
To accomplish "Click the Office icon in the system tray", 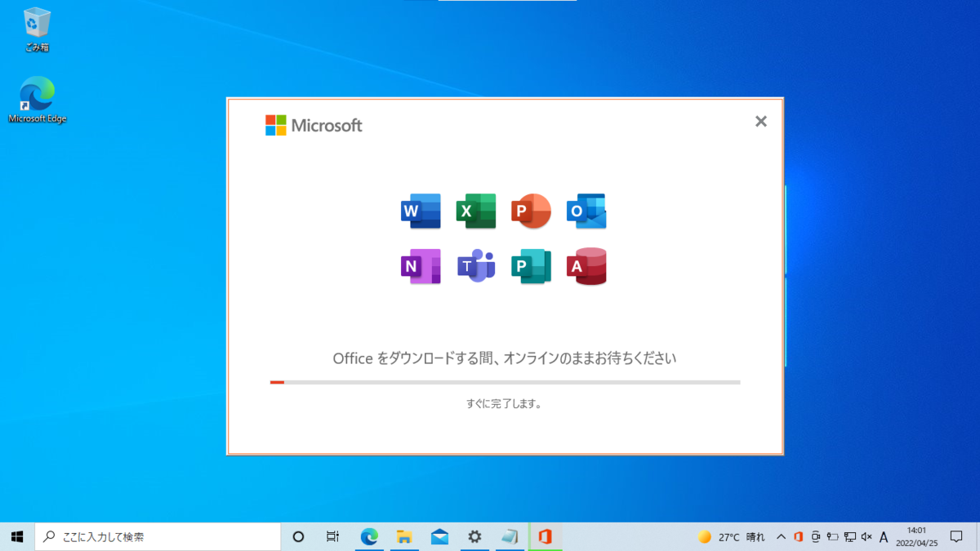I will point(799,536).
